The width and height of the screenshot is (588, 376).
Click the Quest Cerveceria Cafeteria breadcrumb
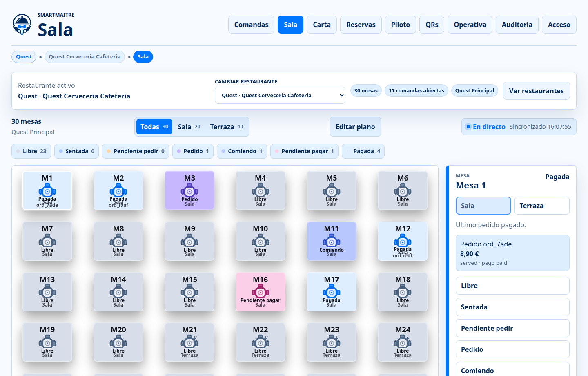tap(85, 57)
